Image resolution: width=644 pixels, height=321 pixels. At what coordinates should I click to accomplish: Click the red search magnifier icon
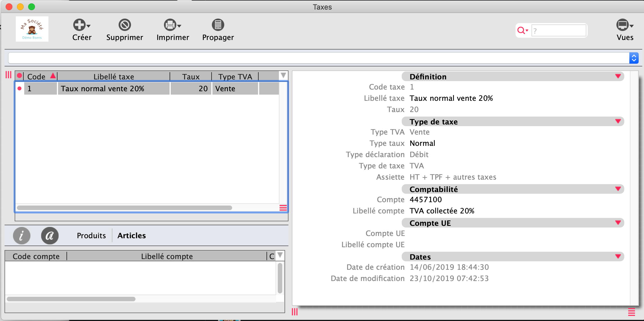point(521,30)
